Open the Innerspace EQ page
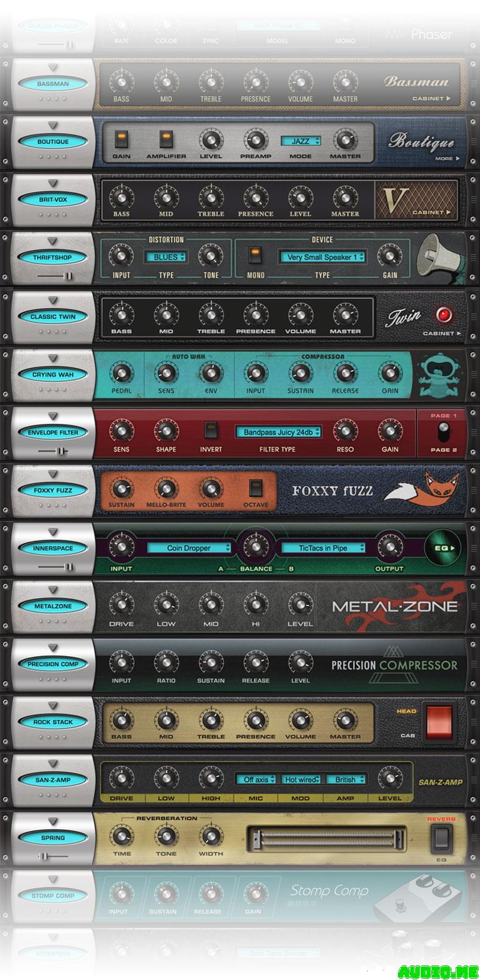 click(x=443, y=548)
